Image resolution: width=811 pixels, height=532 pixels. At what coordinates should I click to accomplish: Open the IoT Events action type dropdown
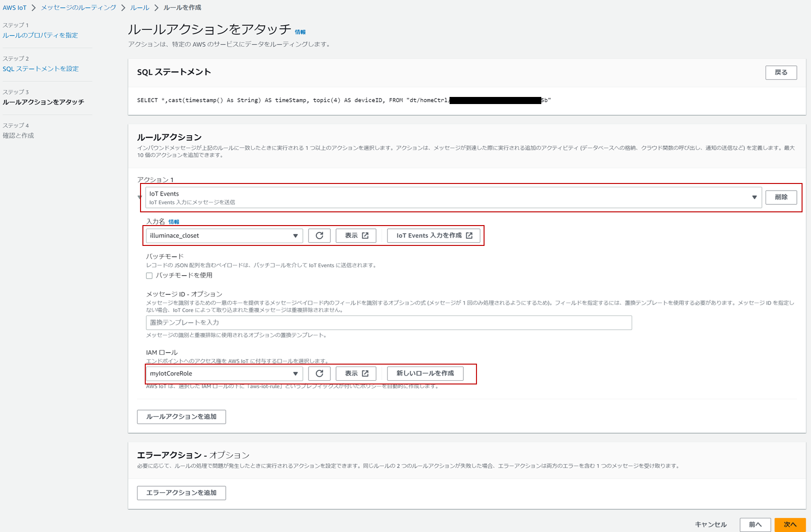453,197
